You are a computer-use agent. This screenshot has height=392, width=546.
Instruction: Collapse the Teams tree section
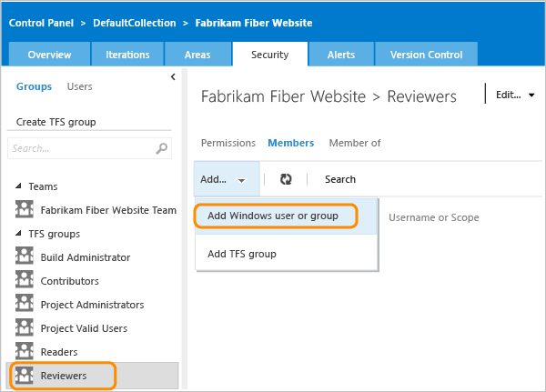click(18, 186)
